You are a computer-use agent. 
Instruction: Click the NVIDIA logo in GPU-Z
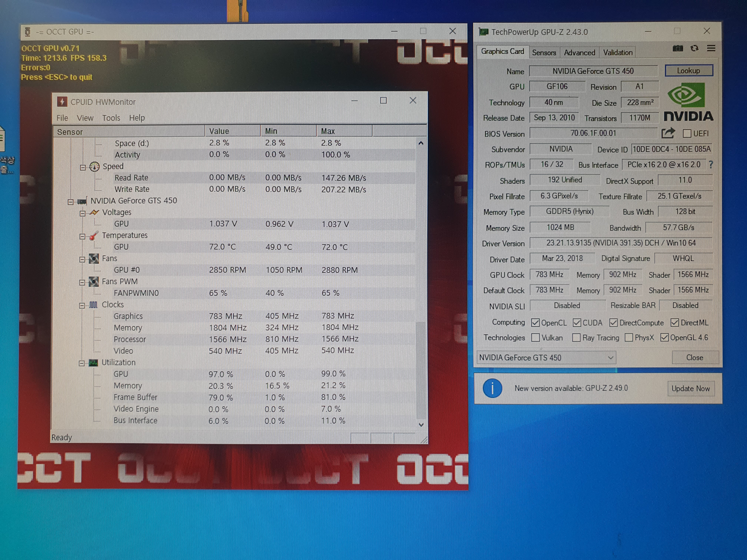[x=688, y=102]
